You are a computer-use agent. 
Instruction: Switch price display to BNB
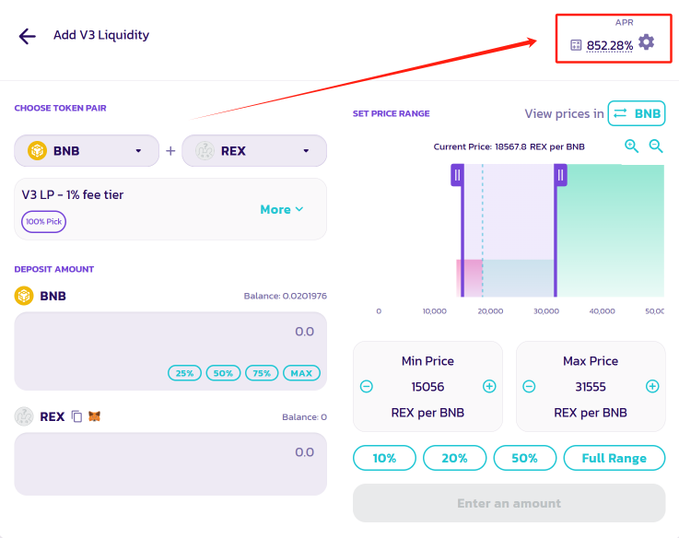tap(636, 114)
